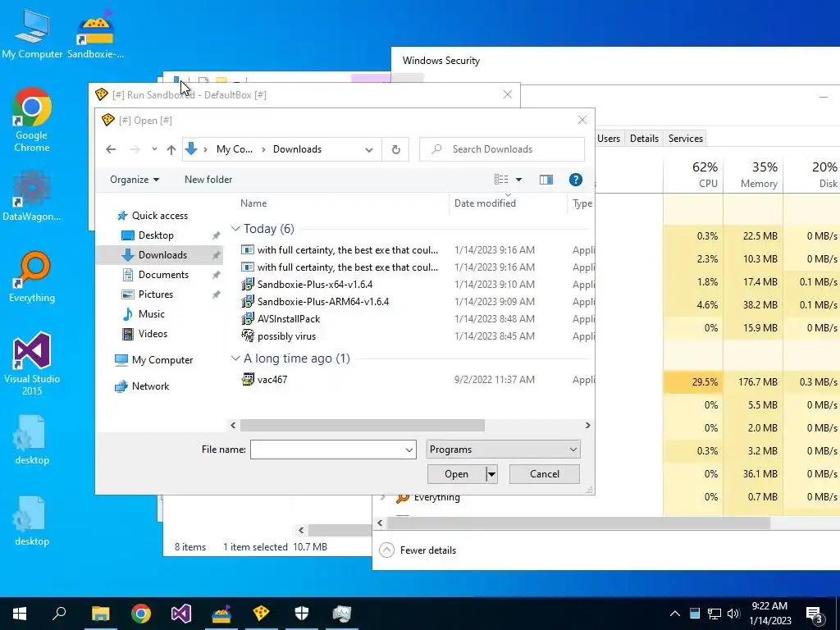Select Desktop in Quick access
This screenshot has width=840, height=630.
click(155, 235)
